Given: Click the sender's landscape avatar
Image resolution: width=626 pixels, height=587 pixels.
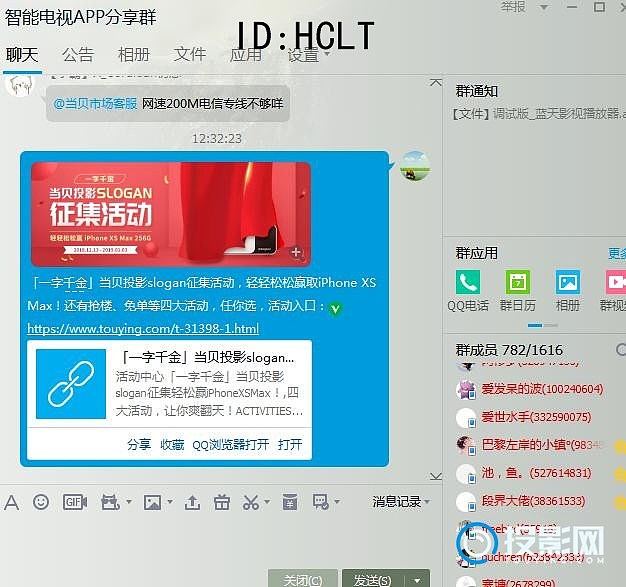Looking at the screenshot, I should pyautogui.click(x=415, y=167).
